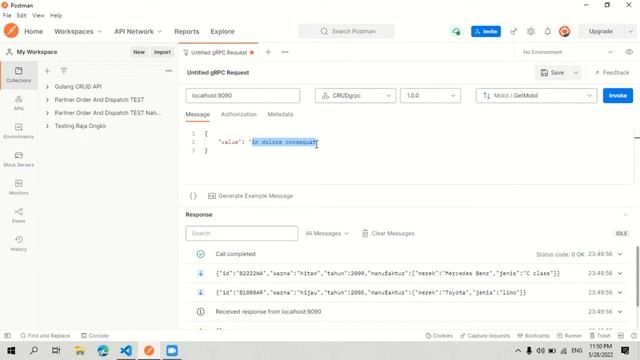The width and height of the screenshot is (640, 360).
Task: Click the response panel vertical scrollbar
Action: [638, 276]
